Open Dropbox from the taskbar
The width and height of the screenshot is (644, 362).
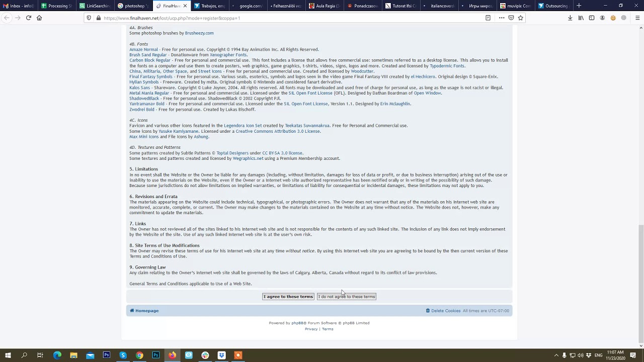pyautogui.click(x=221, y=355)
